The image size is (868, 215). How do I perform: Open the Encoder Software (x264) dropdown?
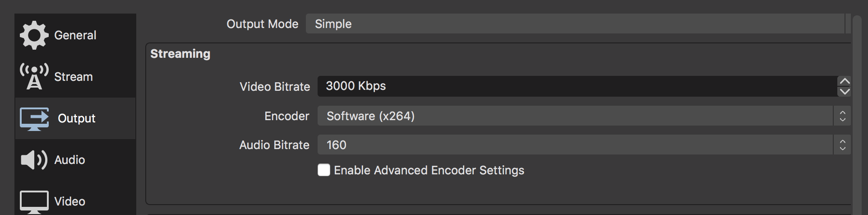coord(584,116)
